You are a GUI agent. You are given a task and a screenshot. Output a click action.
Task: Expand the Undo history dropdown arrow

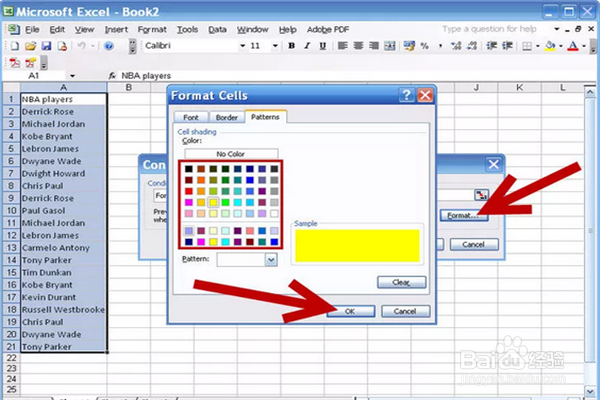coord(93,46)
